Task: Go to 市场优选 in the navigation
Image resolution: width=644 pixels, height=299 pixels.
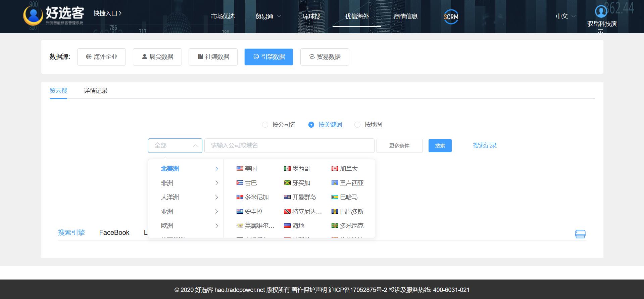Action: pyautogui.click(x=223, y=16)
